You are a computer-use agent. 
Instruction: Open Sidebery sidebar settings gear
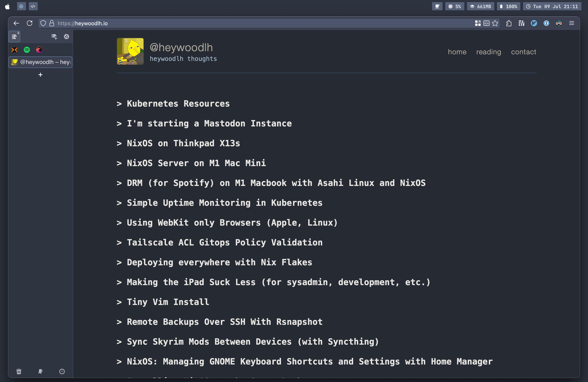[66, 37]
